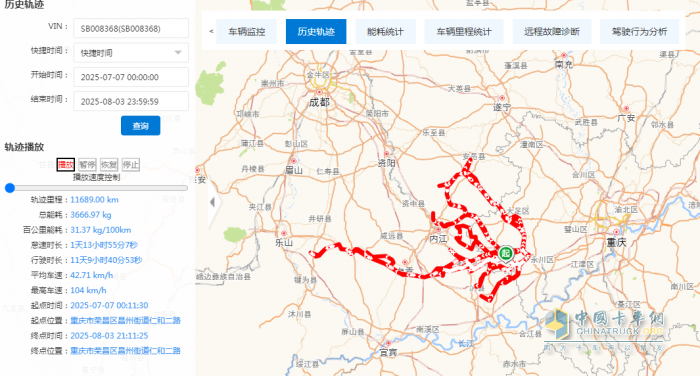700x376 pixels.
Task: Switch to the 车辆监控 tab
Action: pyautogui.click(x=246, y=32)
